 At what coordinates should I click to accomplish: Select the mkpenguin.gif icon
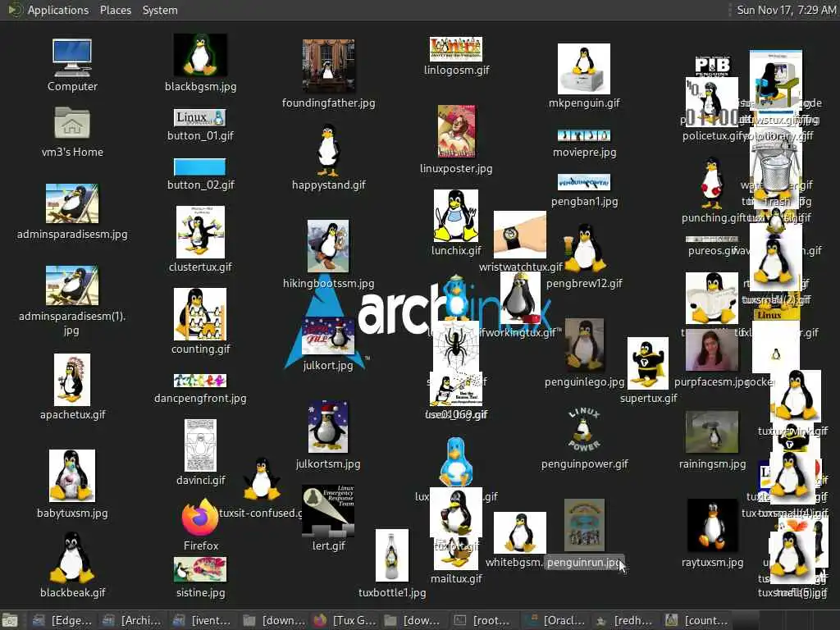coord(584,69)
